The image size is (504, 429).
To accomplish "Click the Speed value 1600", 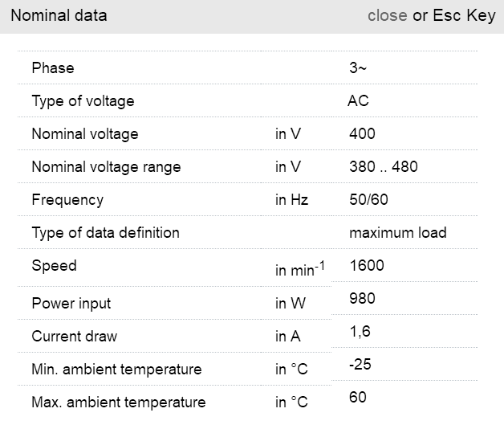I will (367, 266).
